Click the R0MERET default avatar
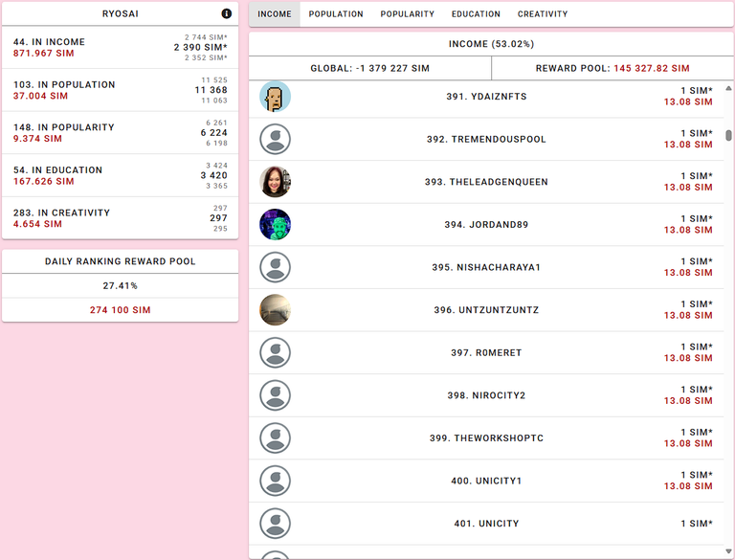Viewport: 735px width, 560px height. click(x=276, y=352)
